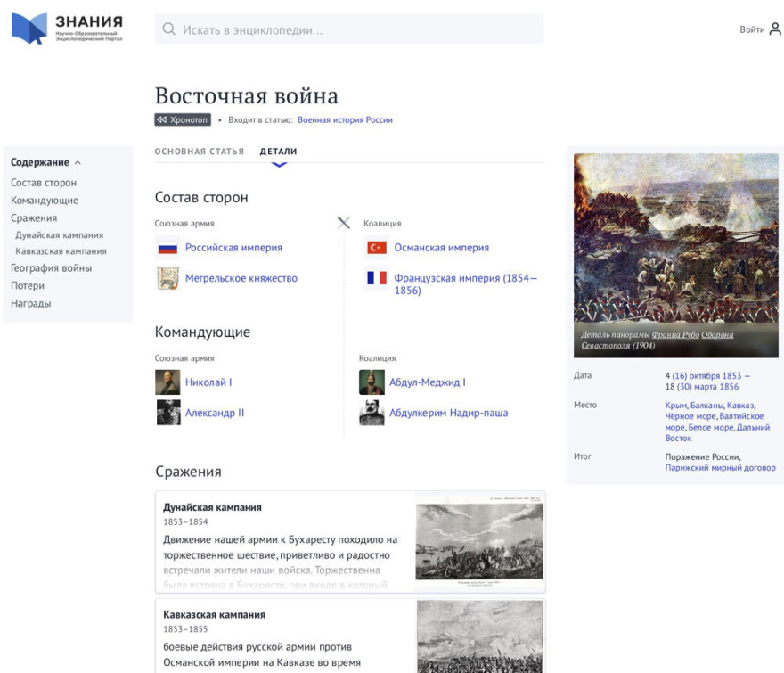
Task: Click the Russian Empire flag icon
Action: (x=167, y=248)
